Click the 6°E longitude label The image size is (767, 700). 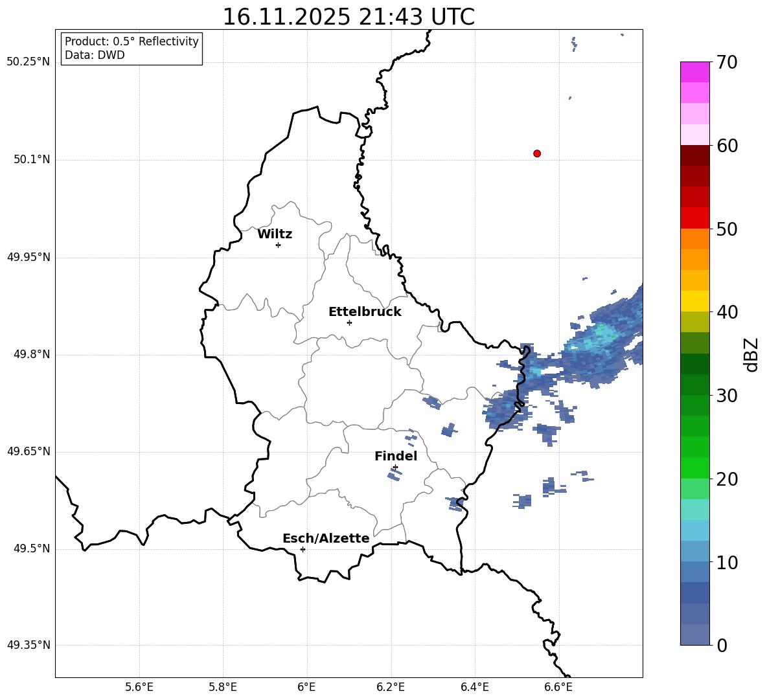306,687
